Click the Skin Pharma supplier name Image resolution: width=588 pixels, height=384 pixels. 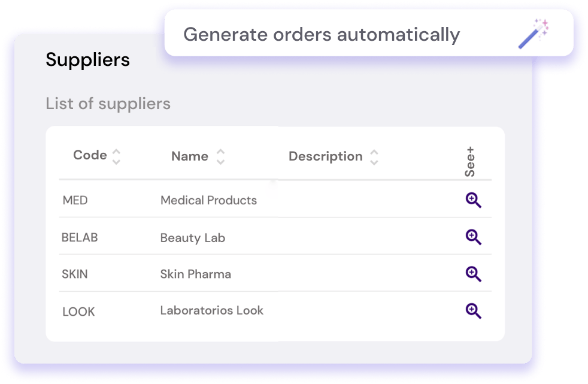195,274
